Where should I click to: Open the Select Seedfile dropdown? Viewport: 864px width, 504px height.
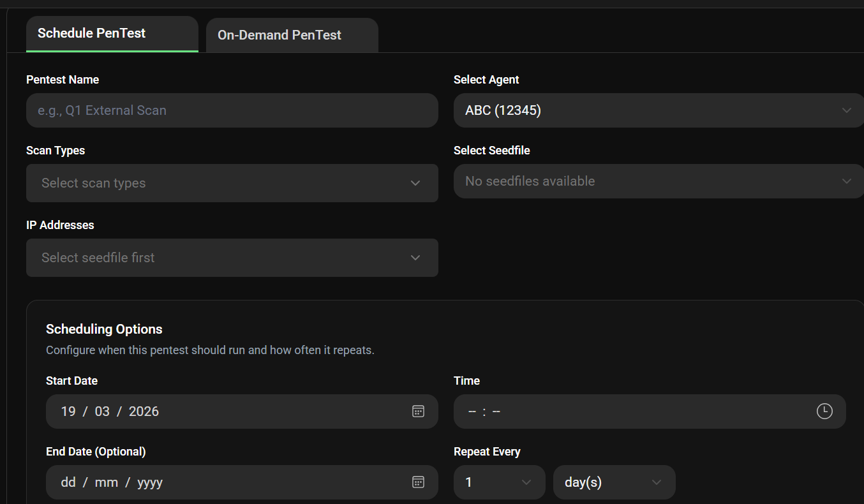[x=659, y=181]
